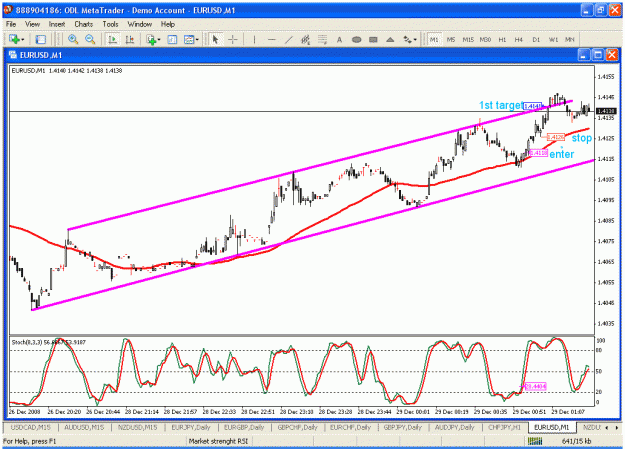
Task: Zoom out on the chart
Action: click(x=90, y=39)
